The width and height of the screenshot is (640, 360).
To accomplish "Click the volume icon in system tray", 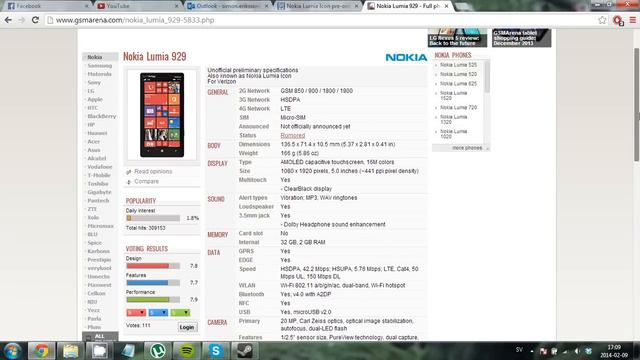I will pos(577,351).
